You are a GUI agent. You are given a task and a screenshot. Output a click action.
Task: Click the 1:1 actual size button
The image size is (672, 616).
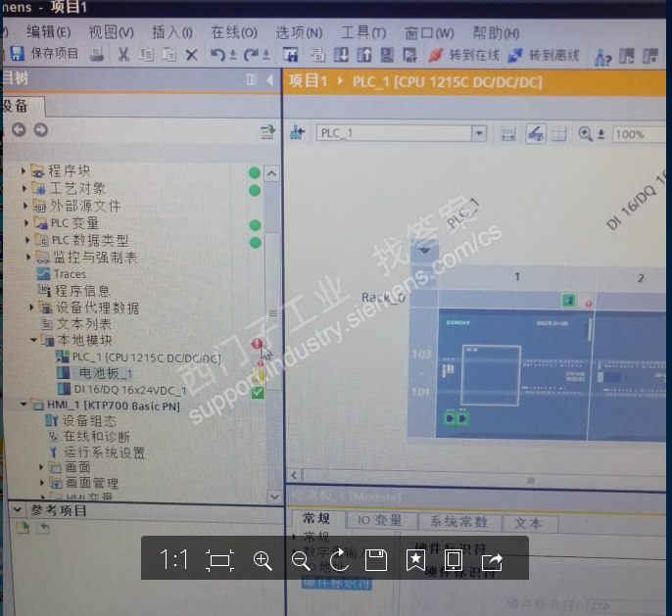[173, 559]
